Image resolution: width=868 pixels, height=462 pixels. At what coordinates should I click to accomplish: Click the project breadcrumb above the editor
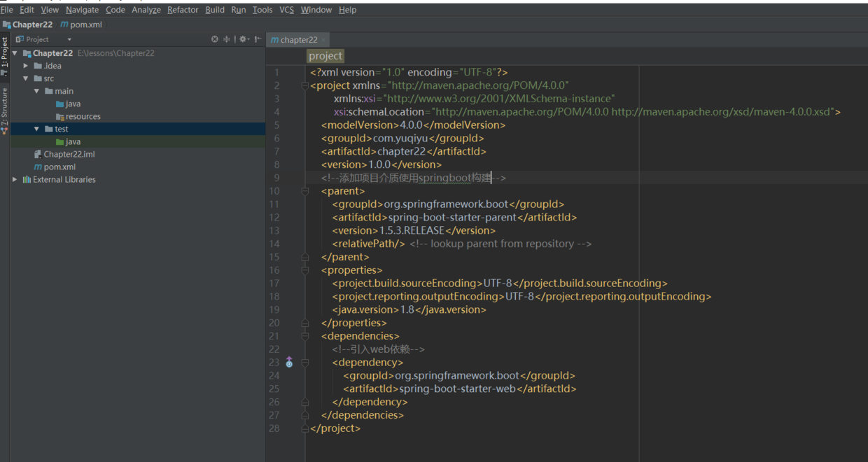point(325,56)
